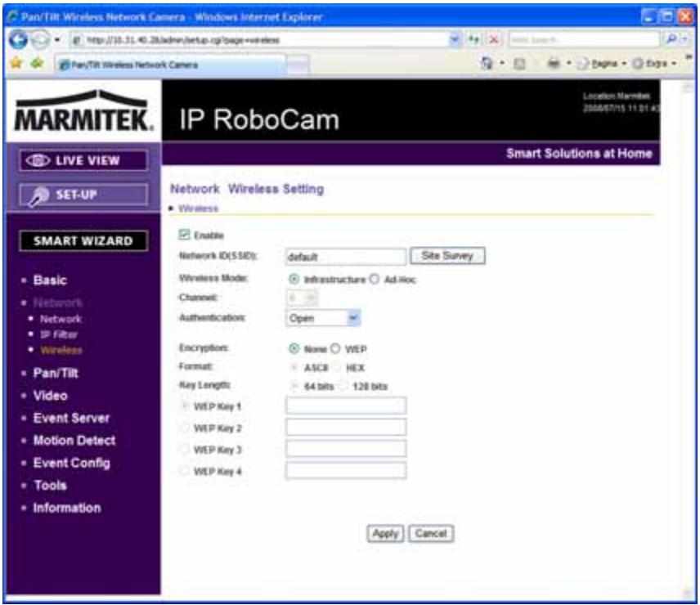700x605 pixels.
Task: Click the Network ID (SSID) text field
Action: [x=346, y=257]
